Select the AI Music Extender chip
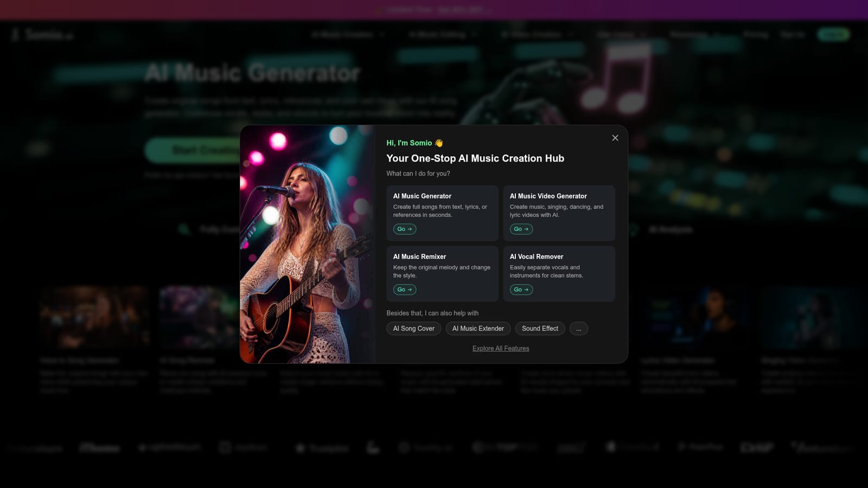868x488 pixels. [478, 329]
